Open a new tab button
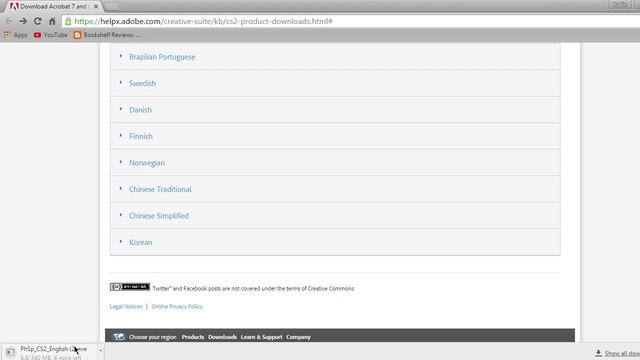 111,7
